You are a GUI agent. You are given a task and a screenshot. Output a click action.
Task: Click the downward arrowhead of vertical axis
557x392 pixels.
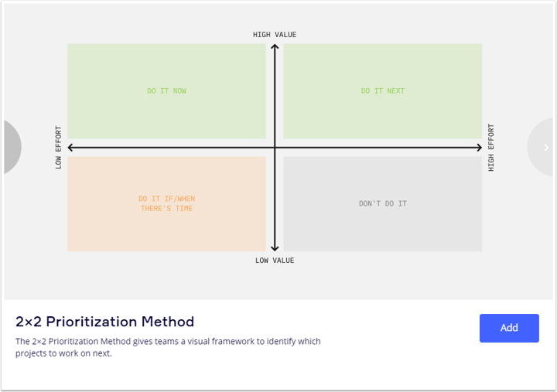275,248
